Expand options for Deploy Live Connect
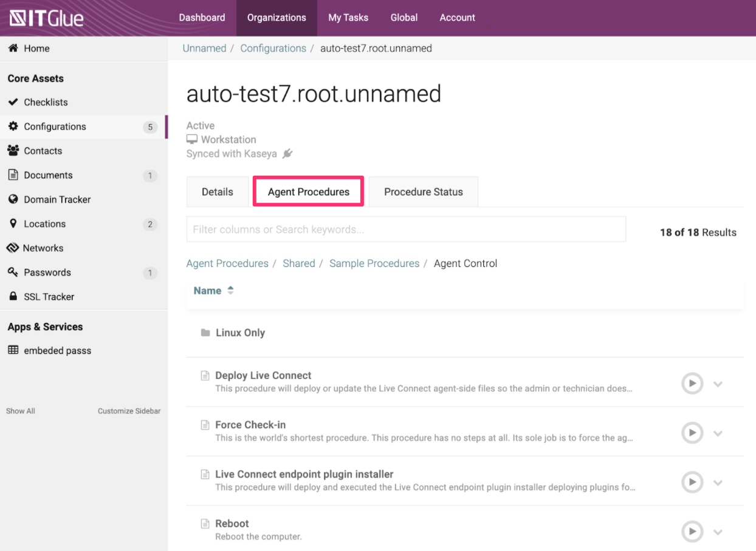The image size is (756, 551). coord(718,384)
